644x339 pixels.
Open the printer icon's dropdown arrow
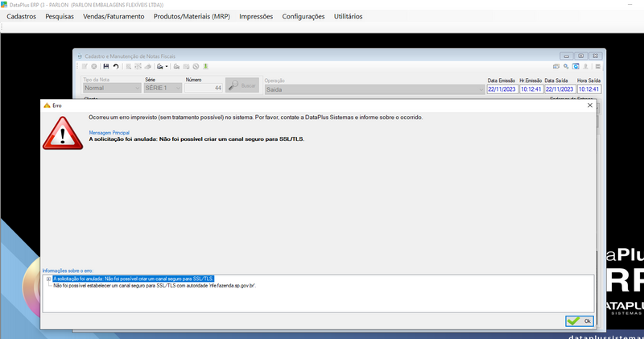(167, 67)
